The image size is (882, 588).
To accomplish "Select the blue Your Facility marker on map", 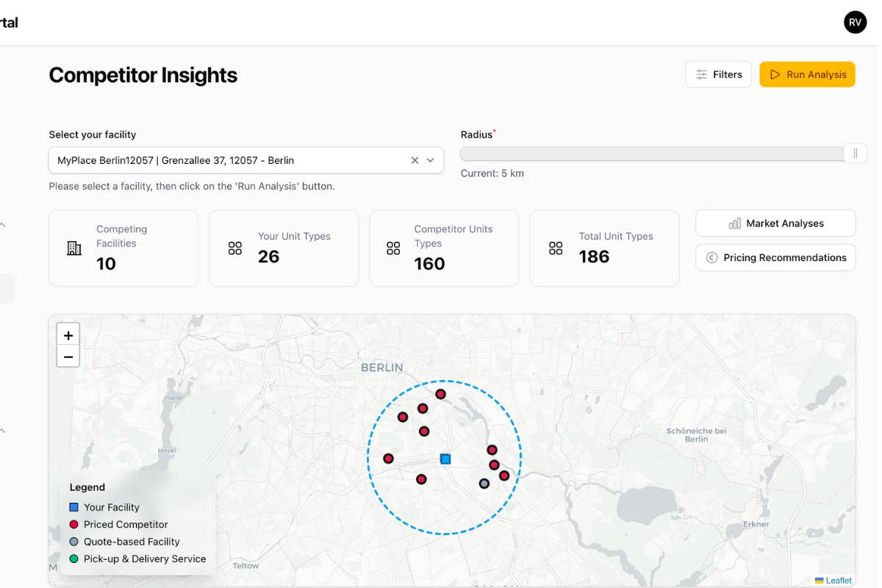I will click(445, 459).
